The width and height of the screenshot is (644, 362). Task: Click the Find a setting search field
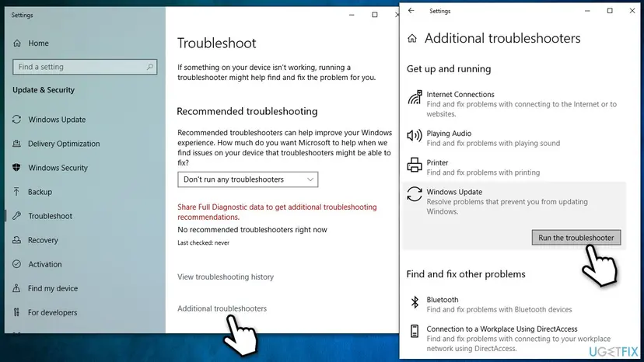pyautogui.click(x=85, y=67)
